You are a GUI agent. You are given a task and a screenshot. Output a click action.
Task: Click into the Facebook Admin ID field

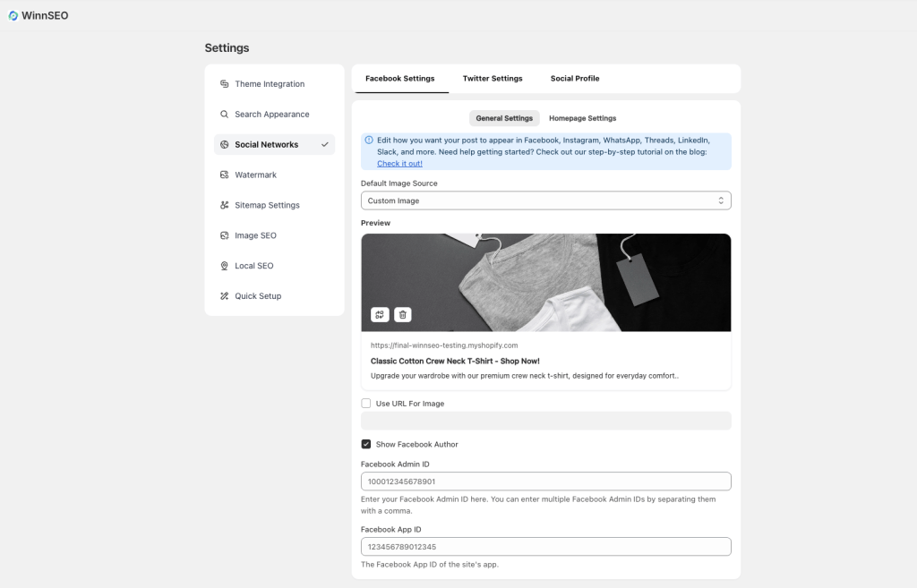(545, 481)
